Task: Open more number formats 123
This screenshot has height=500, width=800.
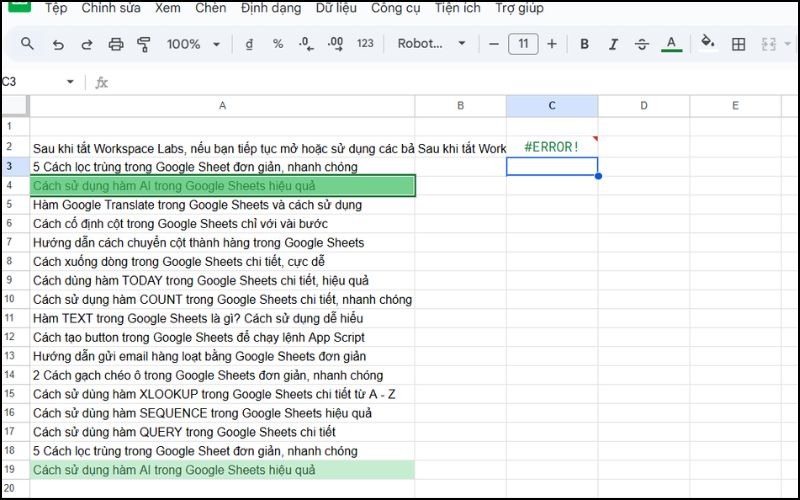Action: tap(365, 44)
